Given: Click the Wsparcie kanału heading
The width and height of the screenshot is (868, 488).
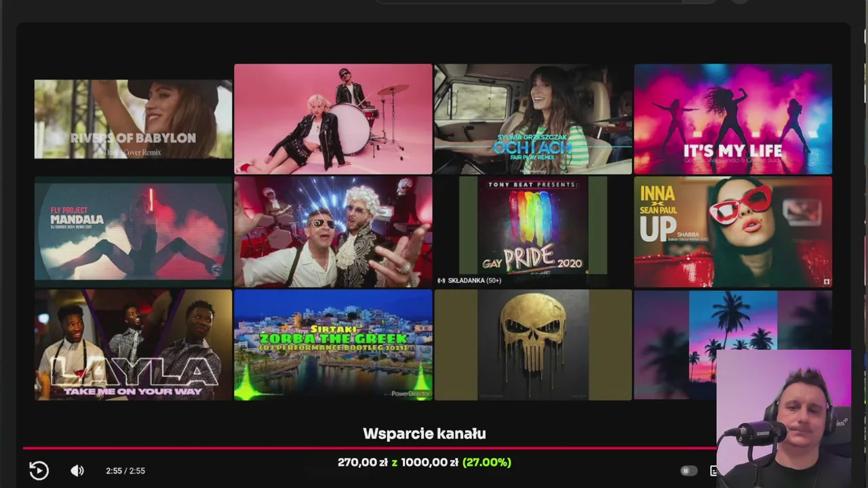Looking at the screenshot, I should [425, 434].
